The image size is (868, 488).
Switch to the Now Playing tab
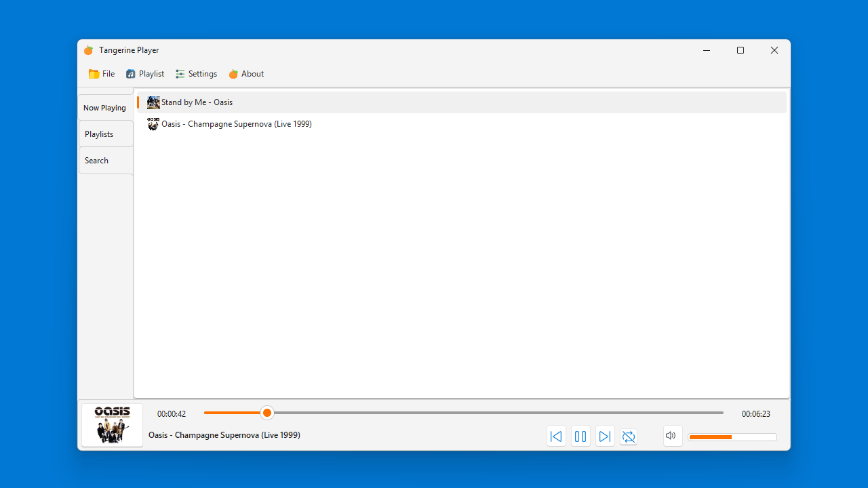coord(105,108)
